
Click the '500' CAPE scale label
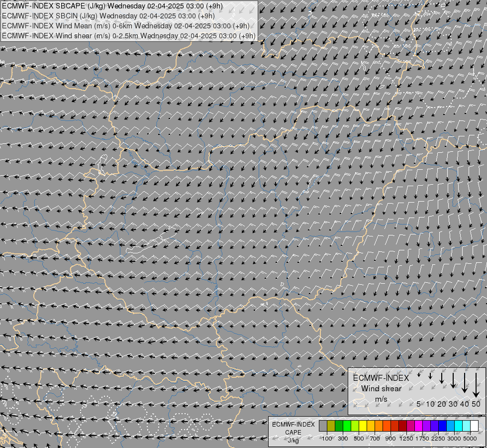359,439
